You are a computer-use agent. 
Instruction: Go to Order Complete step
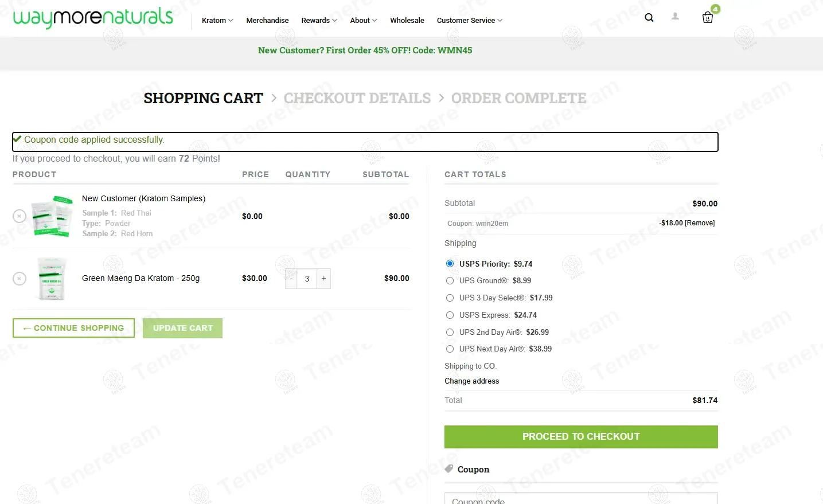[519, 98]
